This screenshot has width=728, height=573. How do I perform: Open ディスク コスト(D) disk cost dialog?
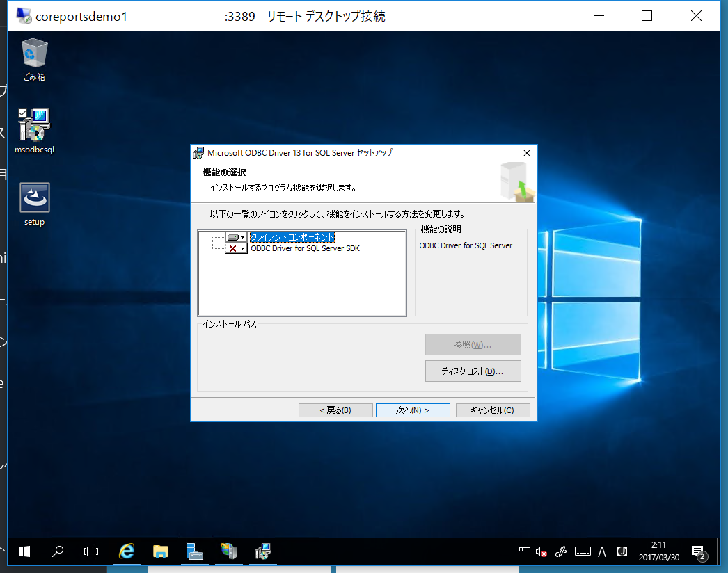473,371
